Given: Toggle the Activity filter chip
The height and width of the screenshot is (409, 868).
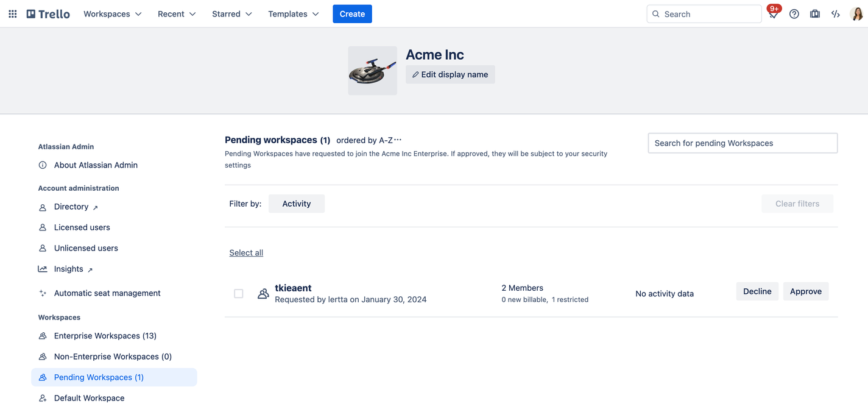Looking at the screenshot, I should [297, 204].
